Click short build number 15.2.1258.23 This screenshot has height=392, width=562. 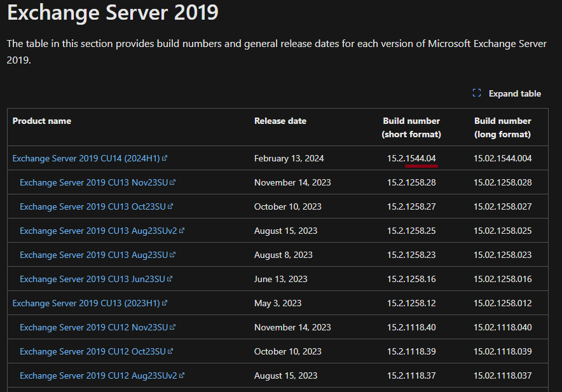click(411, 255)
